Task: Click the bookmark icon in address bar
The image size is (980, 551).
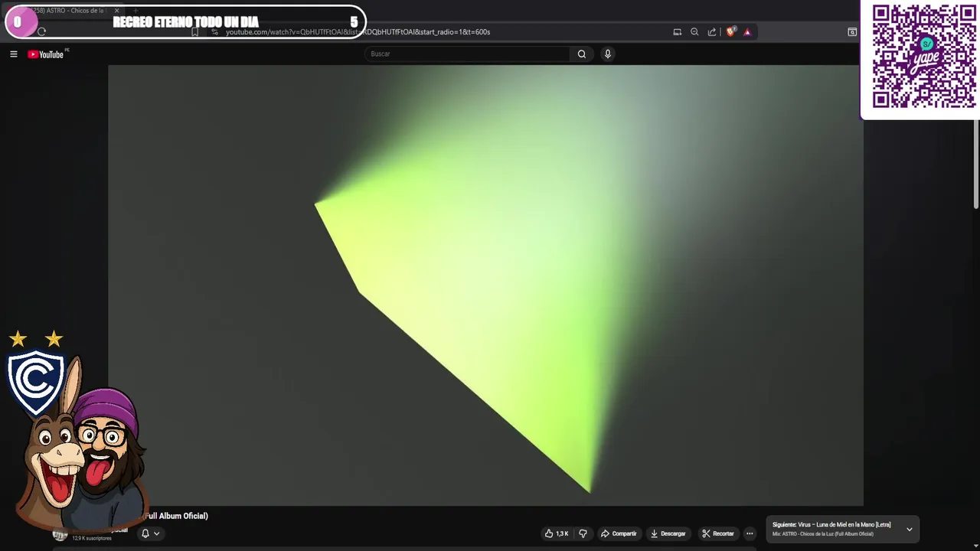Action: [x=195, y=32]
